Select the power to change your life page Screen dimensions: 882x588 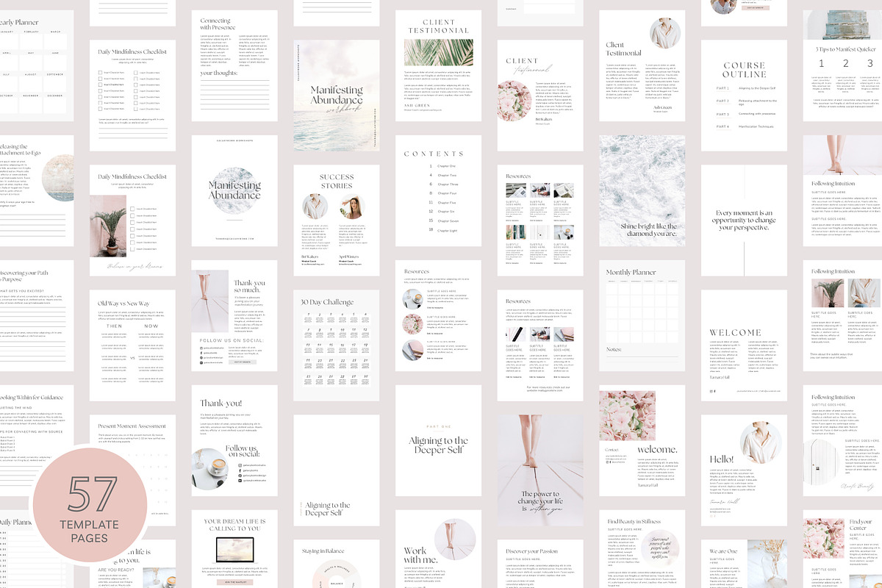(540, 470)
